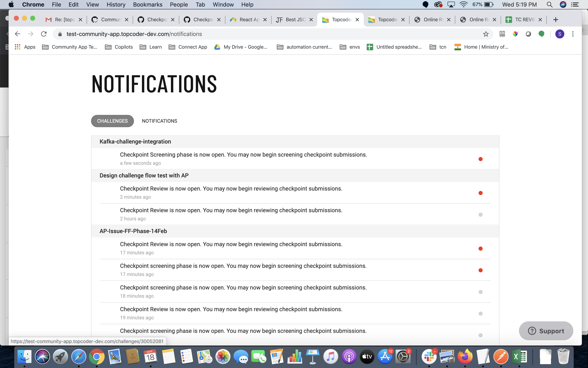Open Home | Ministry of... bookmark
588x368 pixels.
(481, 47)
